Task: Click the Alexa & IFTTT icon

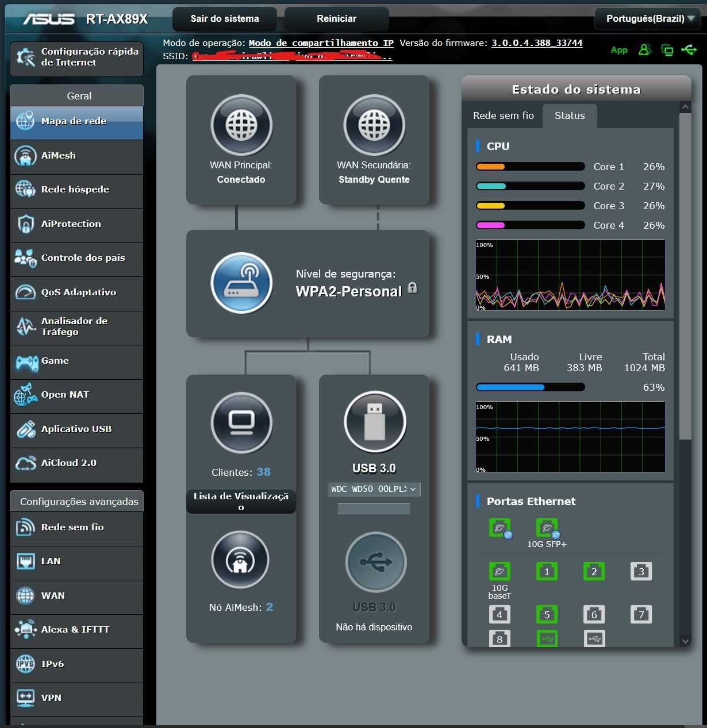Action: [x=26, y=630]
